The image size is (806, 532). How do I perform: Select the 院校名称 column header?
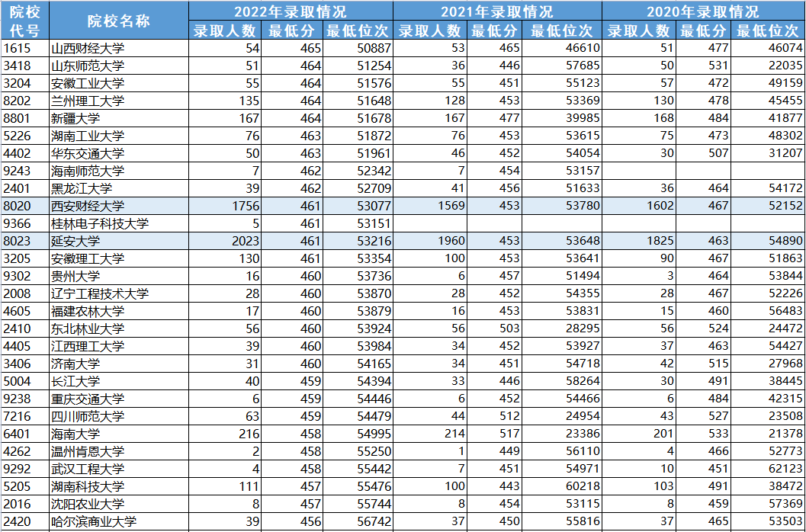pyautogui.click(x=119, y=20)
